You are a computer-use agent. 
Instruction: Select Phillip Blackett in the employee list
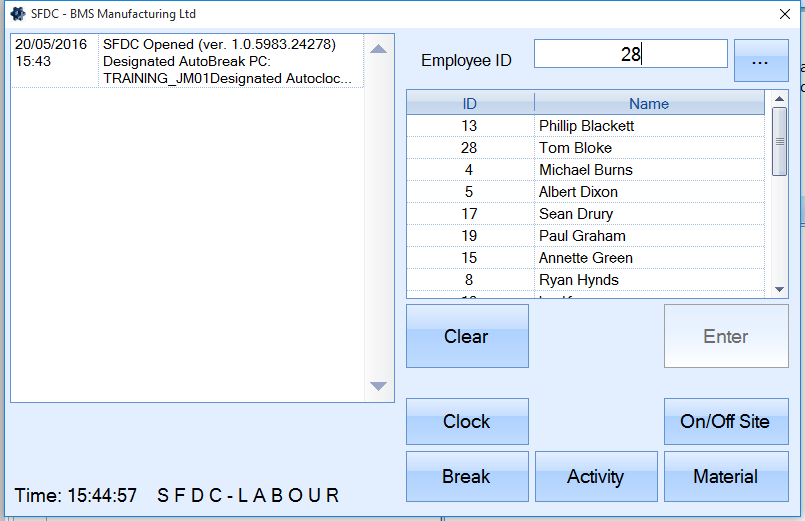pos(586,126)
